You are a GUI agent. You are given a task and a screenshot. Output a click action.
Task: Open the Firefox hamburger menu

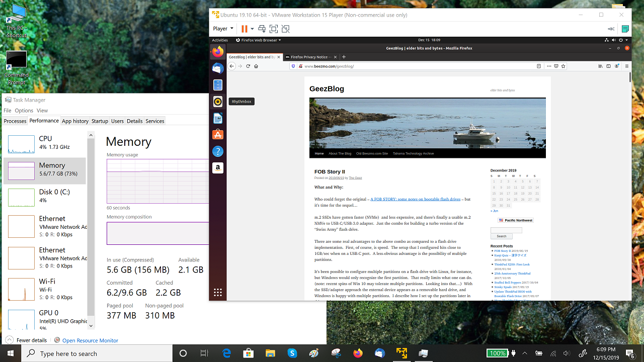627,66
